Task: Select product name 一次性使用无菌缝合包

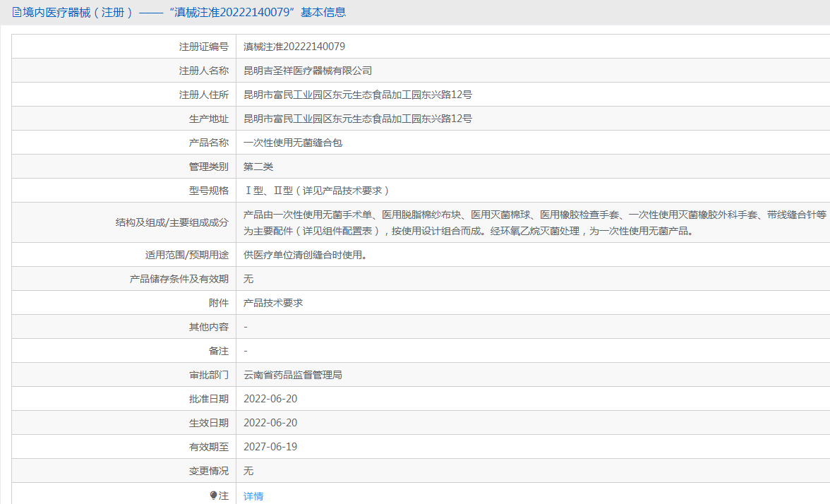Action: pyautogui.click(x=293, y=143)
